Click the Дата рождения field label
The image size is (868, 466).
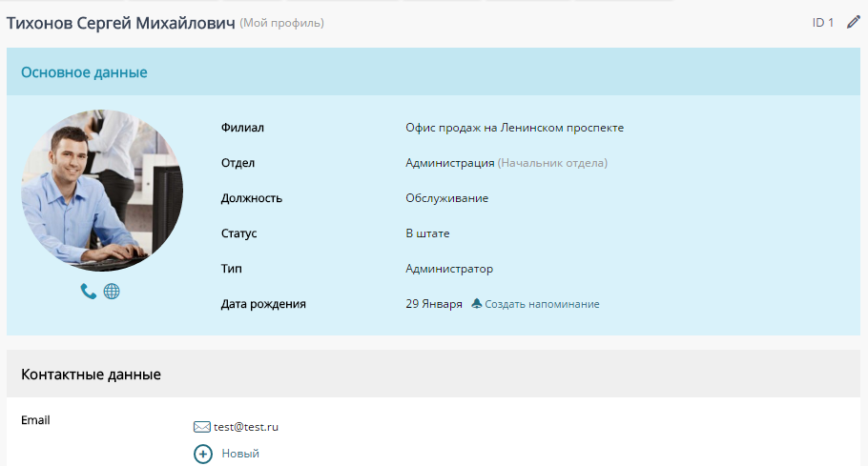coord(263,304)
